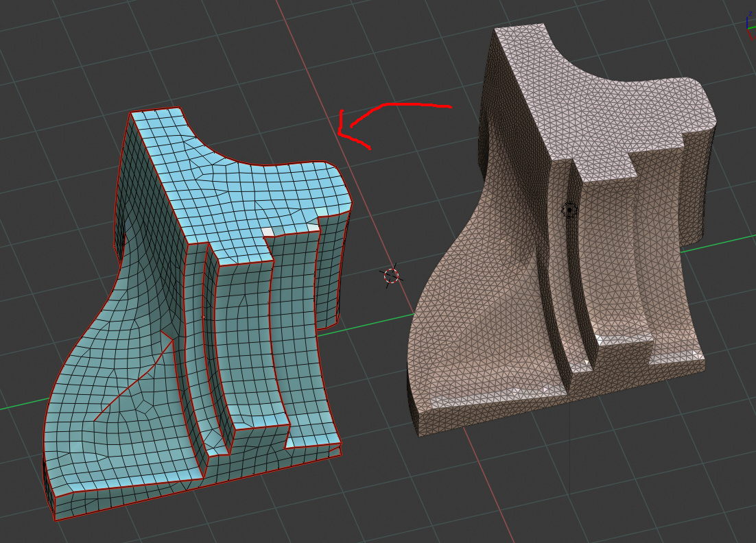756x543 pixels.
Task: Click the 3D cursor crosshair between the models
Action: (x=392, y=276)
